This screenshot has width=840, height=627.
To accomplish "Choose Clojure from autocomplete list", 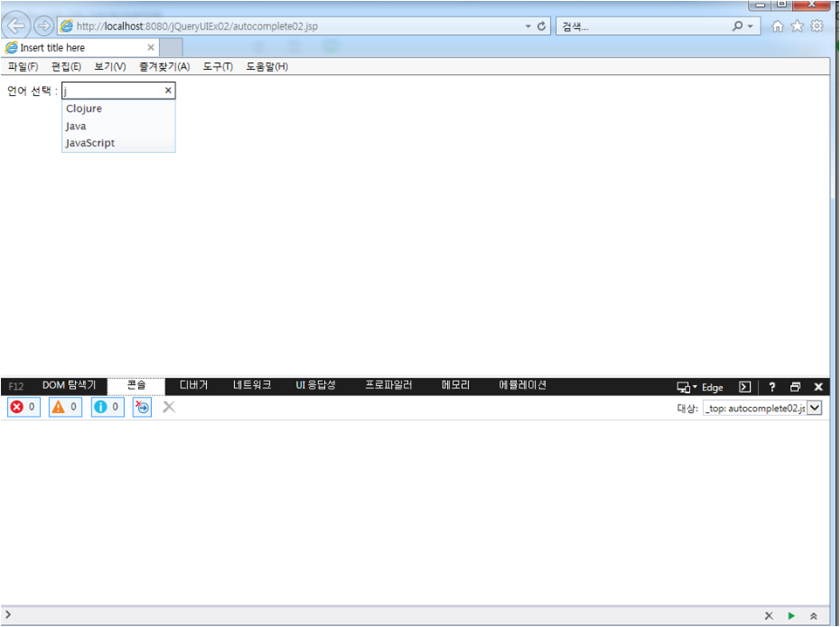I will [119, 109].
